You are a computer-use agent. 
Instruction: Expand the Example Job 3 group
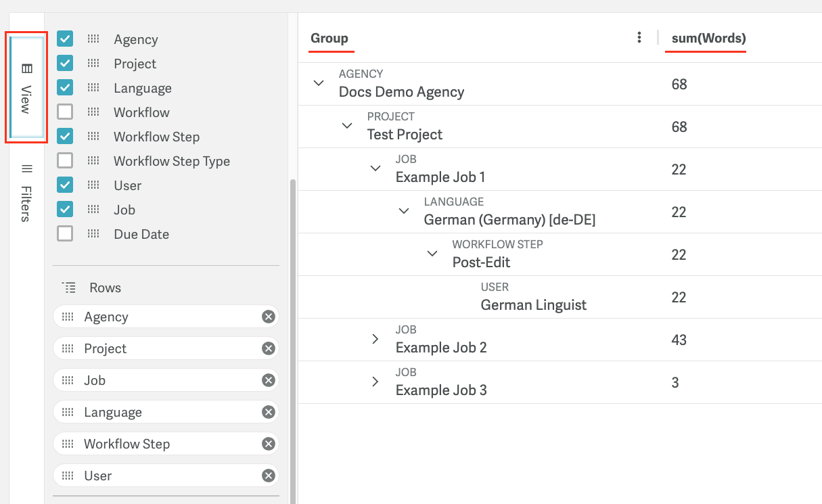click(x=375, y=382)
